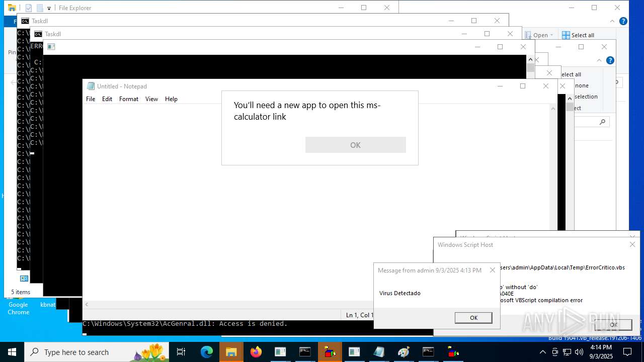Open Notepad's File menu

(x=91, y=99)
